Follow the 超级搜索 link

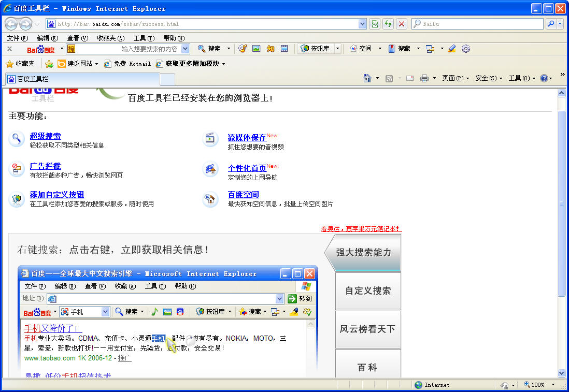pyautogui.click(x=46, y=136)
